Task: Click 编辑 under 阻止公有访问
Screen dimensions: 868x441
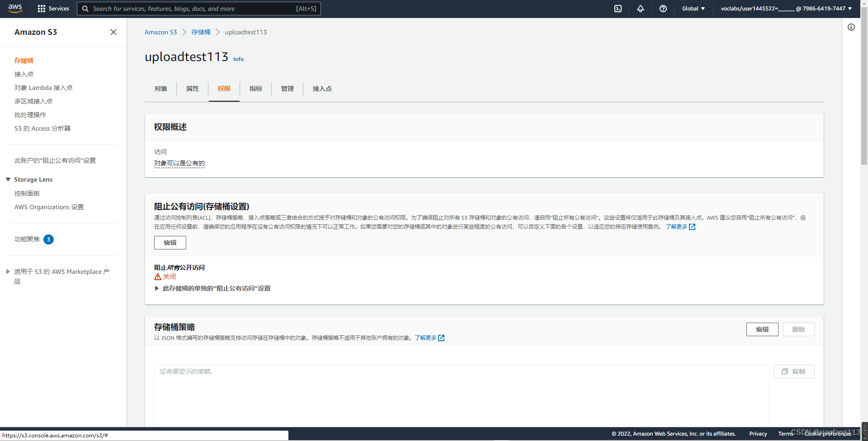Action: coord(170,243)
